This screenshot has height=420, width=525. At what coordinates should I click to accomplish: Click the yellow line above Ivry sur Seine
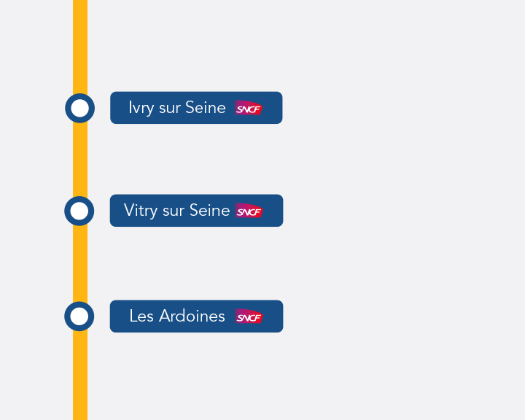point(80,47)
